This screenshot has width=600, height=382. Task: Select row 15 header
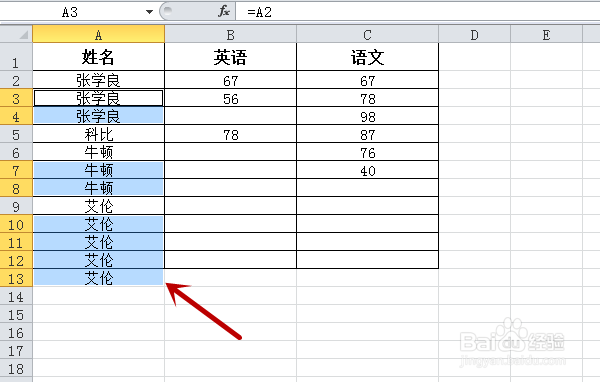point(16,313)
